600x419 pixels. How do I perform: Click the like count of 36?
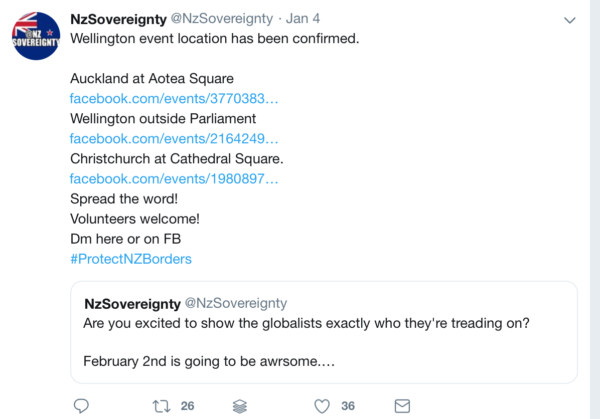348,406
